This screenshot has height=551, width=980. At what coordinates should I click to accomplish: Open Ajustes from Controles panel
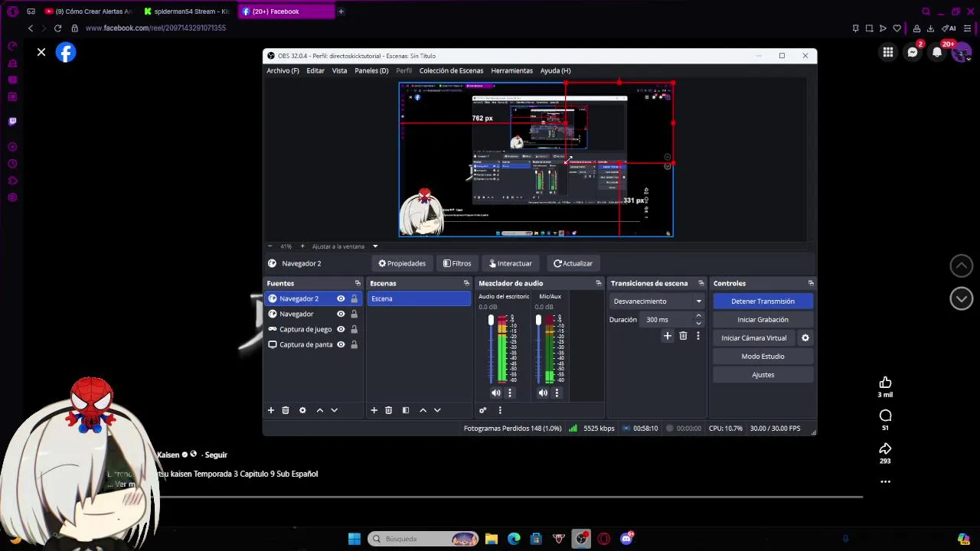[763, 375]
